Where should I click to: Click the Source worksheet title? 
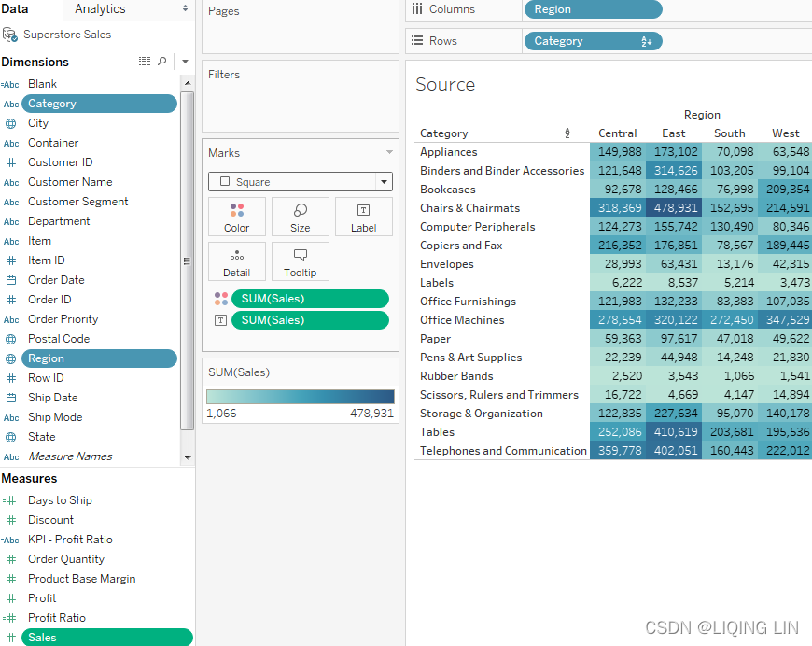[445, 84]
